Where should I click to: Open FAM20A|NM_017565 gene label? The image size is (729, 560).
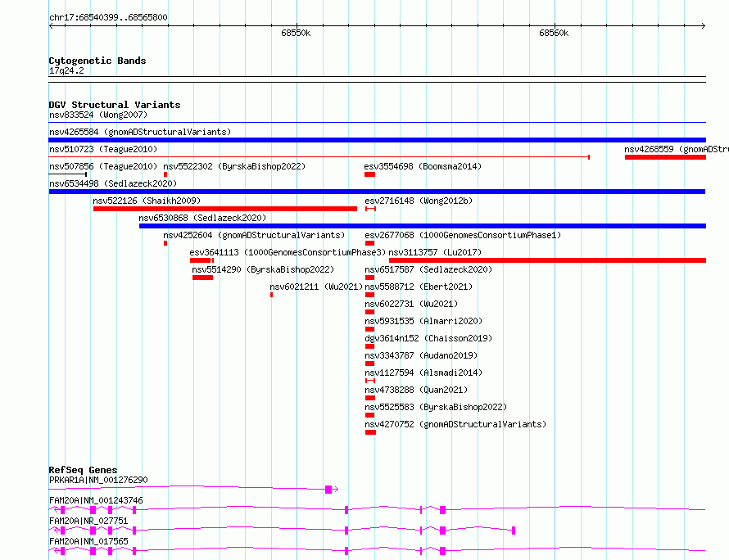[88, 541]
